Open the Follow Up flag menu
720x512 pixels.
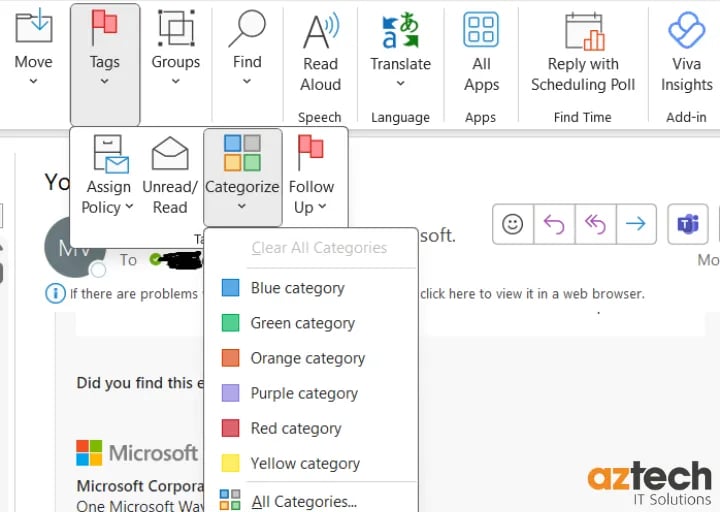311,175
